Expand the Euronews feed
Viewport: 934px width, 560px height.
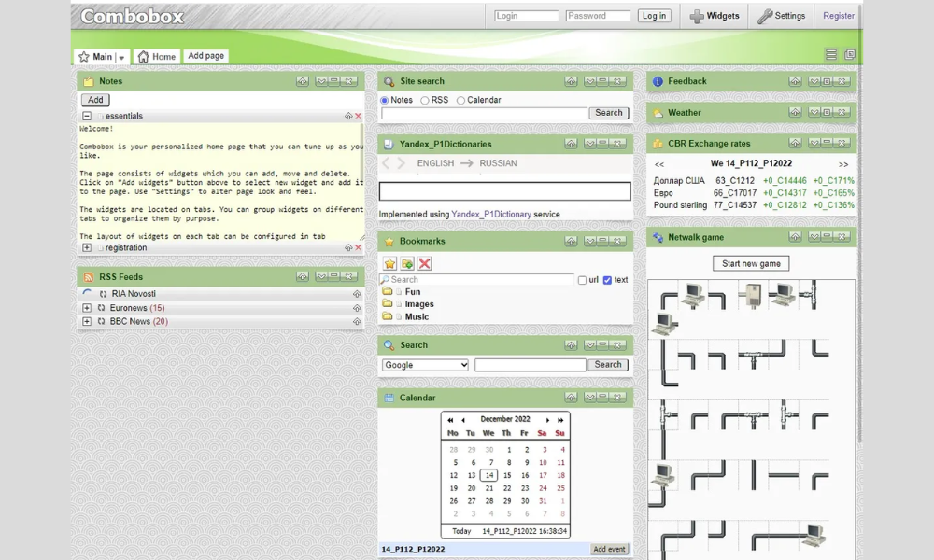(x=87, y=308)
